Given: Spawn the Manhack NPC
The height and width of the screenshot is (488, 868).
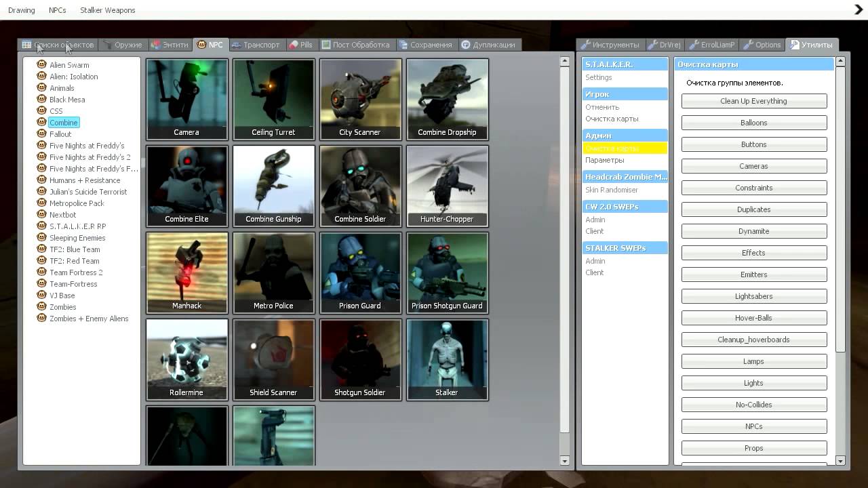Looking at the screenshot, I should point(186,272).
